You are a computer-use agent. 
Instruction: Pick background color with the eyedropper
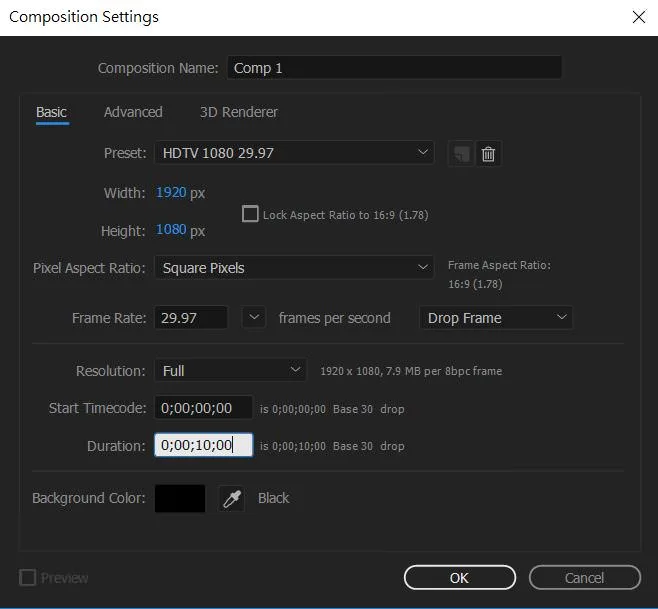[x=232, y=498]
